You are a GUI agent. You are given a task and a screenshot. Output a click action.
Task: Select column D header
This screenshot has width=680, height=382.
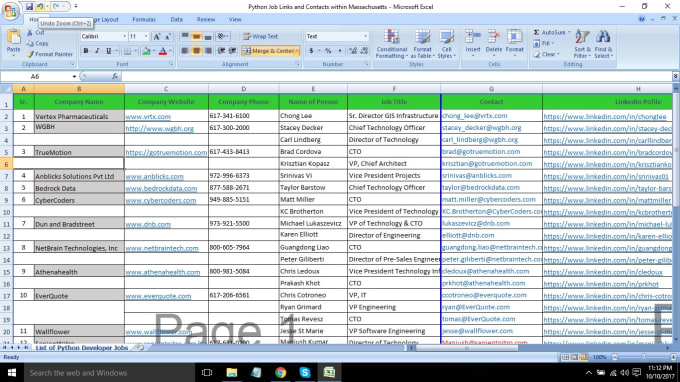tap(244, 89)
